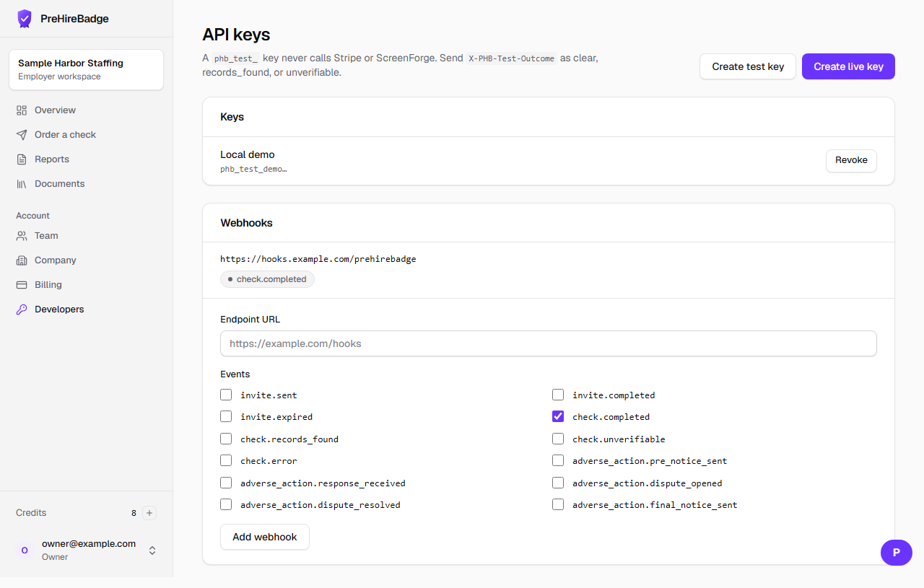This screenshot has width=924, height=588.
Task: Click the Reports document icon
Action: click(x=22, y=159)
